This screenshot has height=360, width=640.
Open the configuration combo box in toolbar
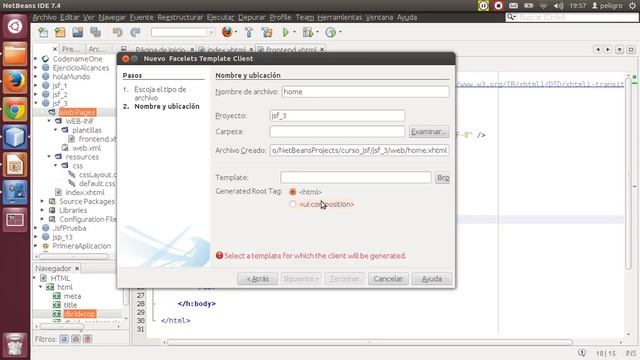pos(183,32)
